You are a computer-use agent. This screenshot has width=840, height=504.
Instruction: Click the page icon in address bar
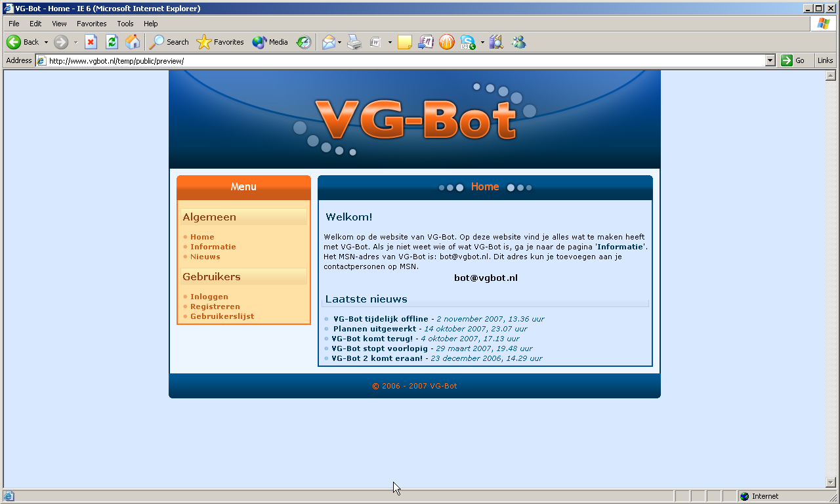[41, 60]
